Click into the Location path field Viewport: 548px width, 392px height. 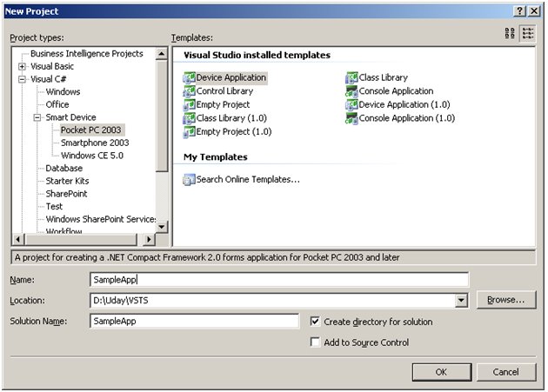pos(272,300)
